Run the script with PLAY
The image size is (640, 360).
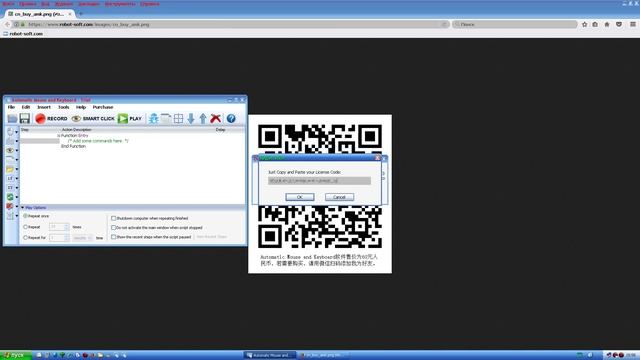coord(130,118)
